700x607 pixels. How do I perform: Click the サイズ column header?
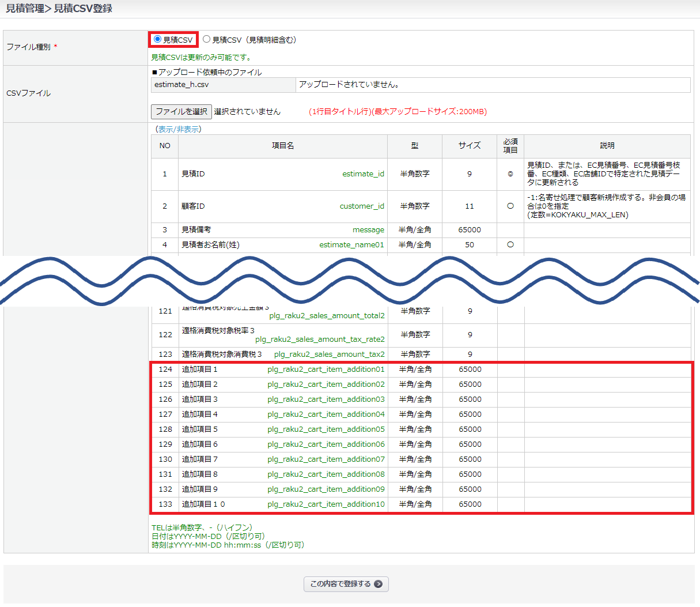[469, 146]
